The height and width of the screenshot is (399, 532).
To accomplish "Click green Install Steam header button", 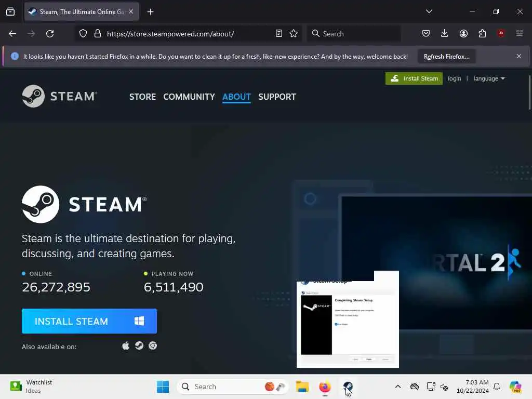I will 414,78.
